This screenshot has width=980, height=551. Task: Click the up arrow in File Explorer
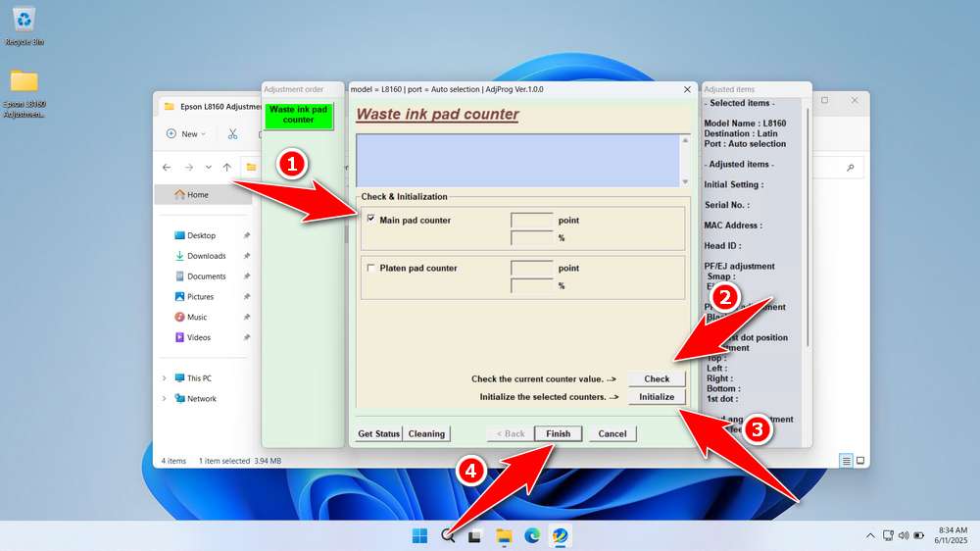point(227,167)
